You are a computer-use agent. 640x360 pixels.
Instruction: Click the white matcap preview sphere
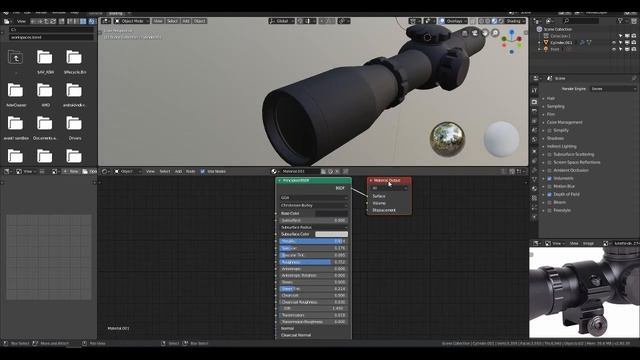pyautogui.click(x=501, y=139)
